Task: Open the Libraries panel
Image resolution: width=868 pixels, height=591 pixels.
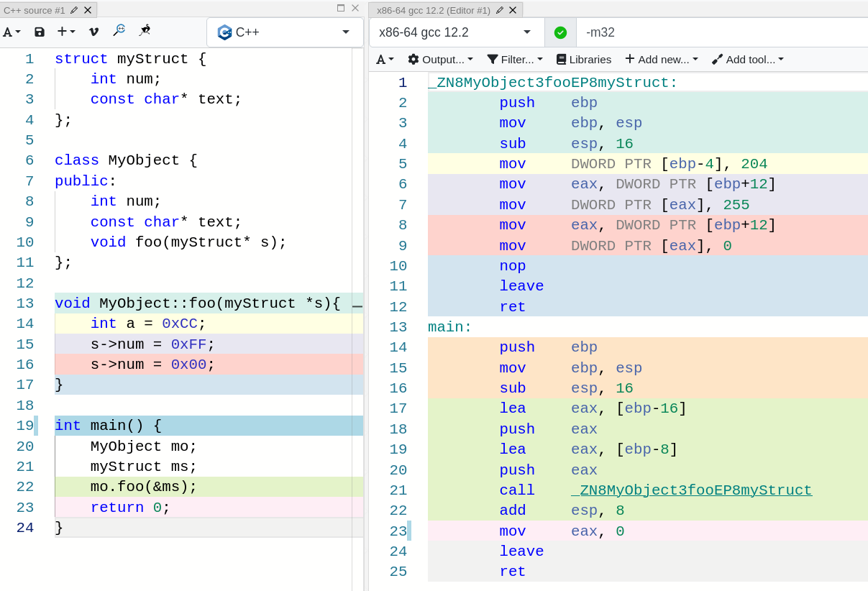Action: 583,60
